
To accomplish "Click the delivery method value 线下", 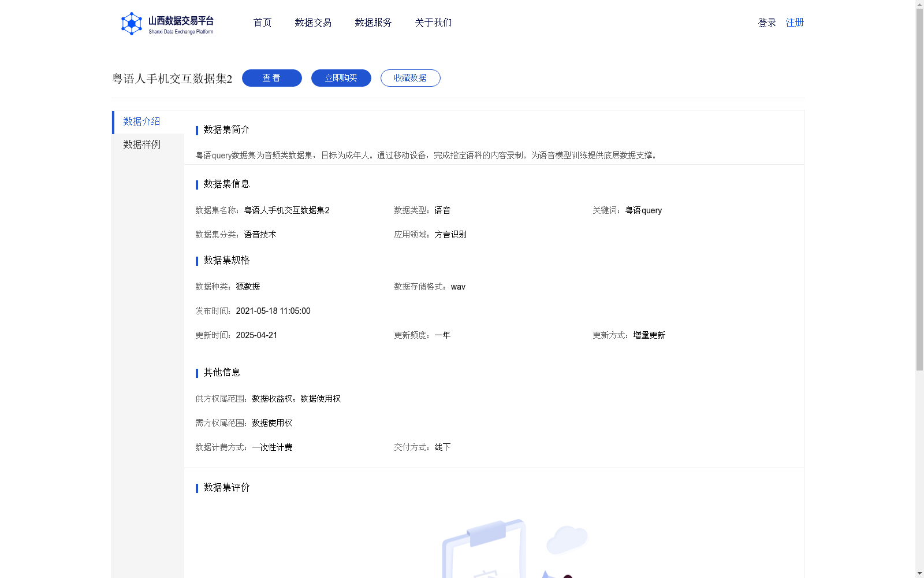I will click(442, 447).
